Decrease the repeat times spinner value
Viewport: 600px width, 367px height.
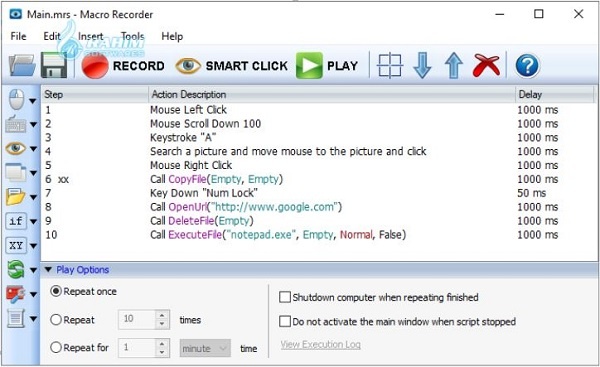coord(162,324)
